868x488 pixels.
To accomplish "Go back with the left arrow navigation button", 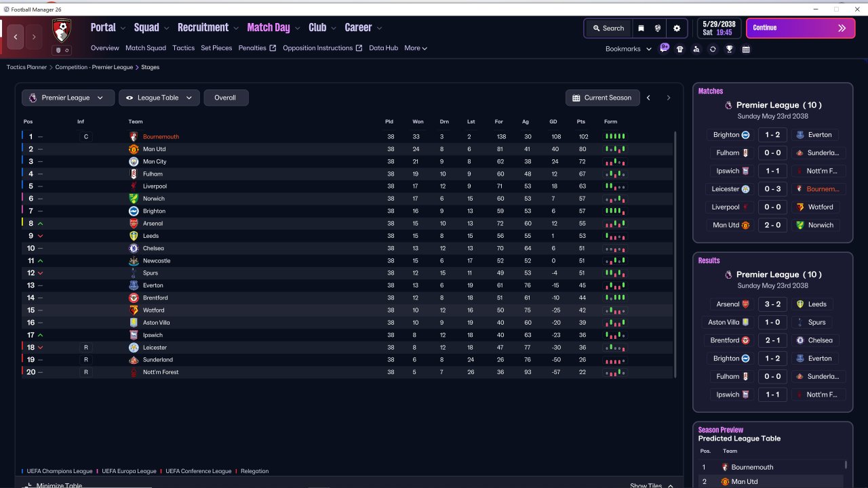I will (x=16, y=37).
